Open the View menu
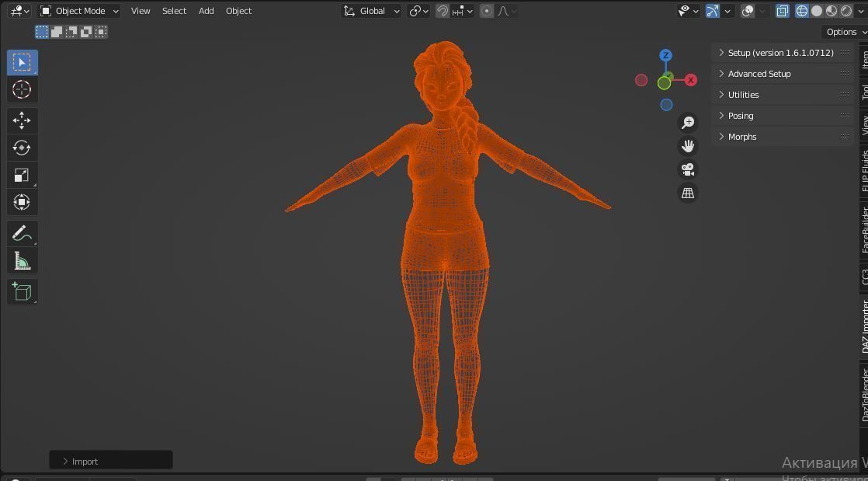The height and width of the screenshot is (481, 868). click(x=141, y=11)
